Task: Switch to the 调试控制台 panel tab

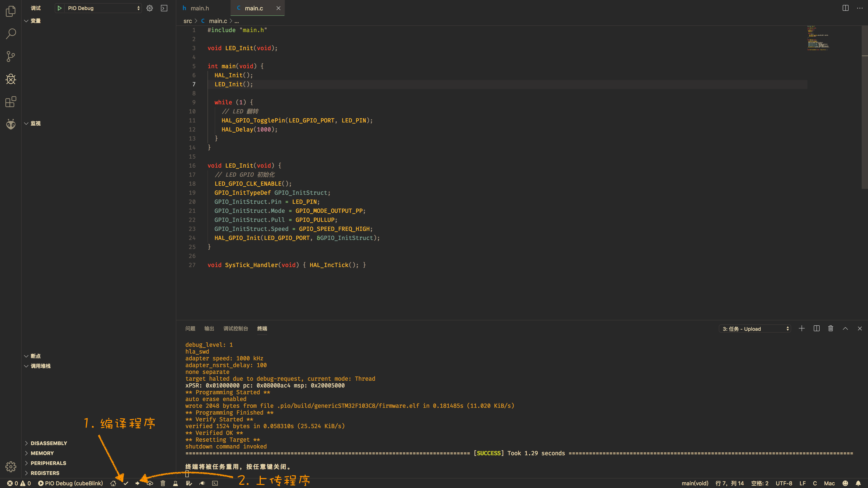Action: click(236, 328)
